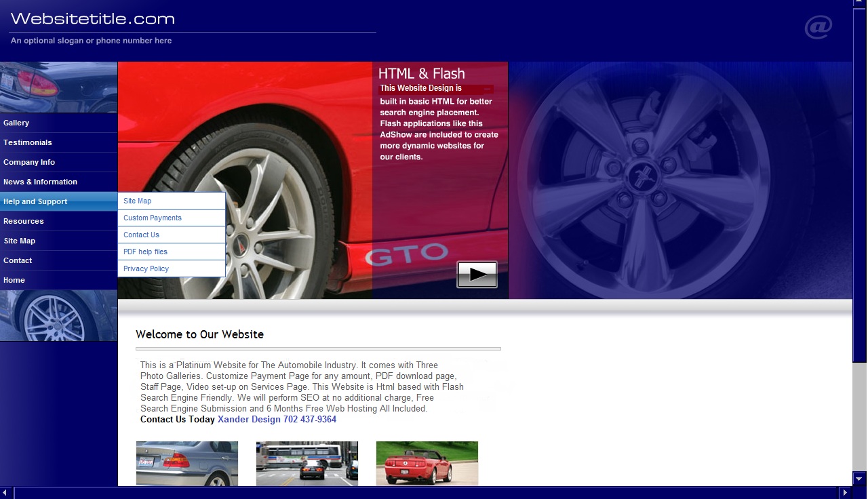This screenshot has width=868, height=499.
Task: Open Custom Payments from the submenu
Action: [172, 218]
